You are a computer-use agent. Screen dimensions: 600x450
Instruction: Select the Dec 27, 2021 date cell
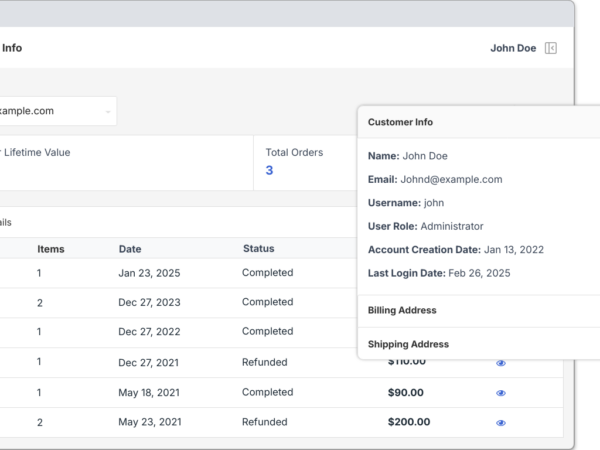tap(148, 362)
